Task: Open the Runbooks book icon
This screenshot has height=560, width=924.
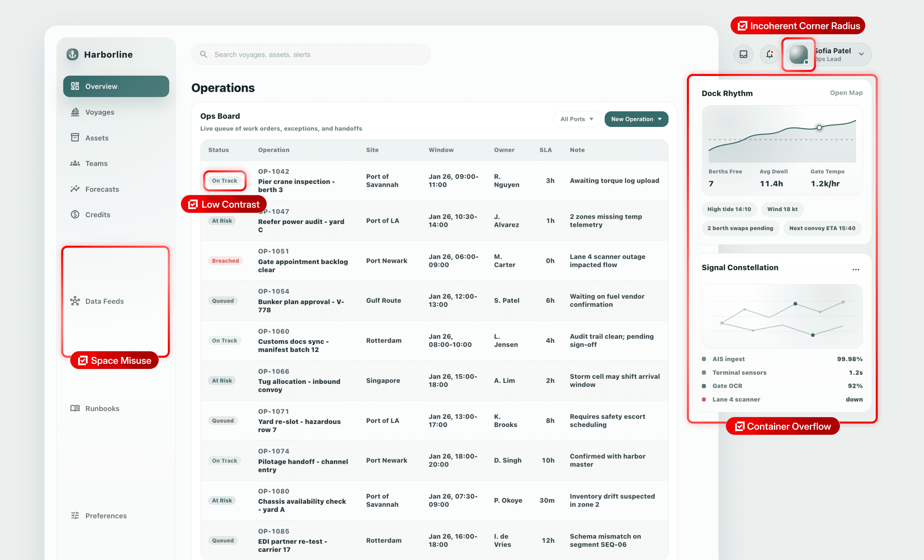Action: point(75,408)
